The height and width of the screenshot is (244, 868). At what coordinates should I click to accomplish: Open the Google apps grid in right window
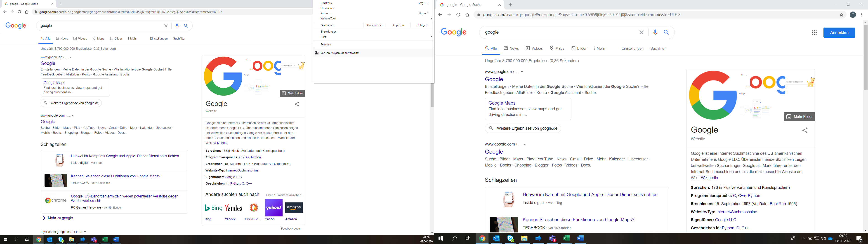point(814,32)
